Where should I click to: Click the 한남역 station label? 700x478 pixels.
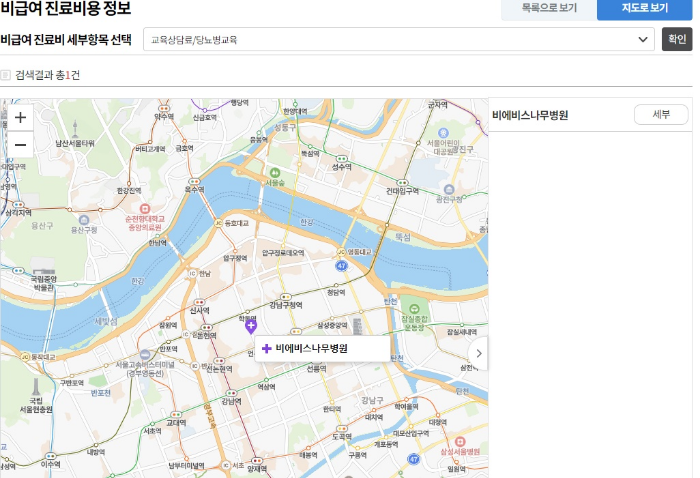(x=157, y=243)
